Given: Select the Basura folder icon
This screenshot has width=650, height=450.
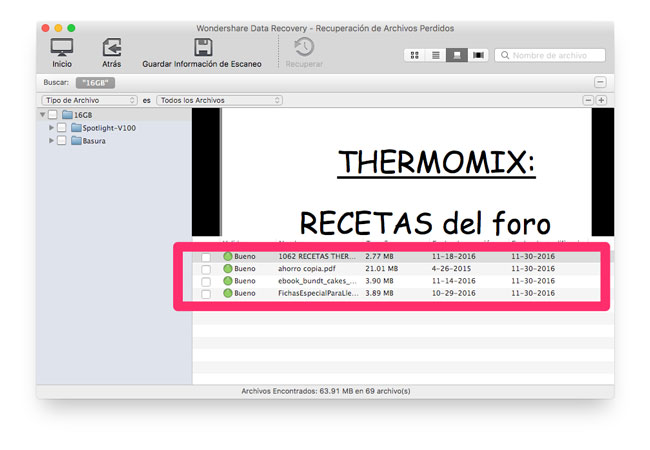Looking at the screenshot, I should 76,141.
